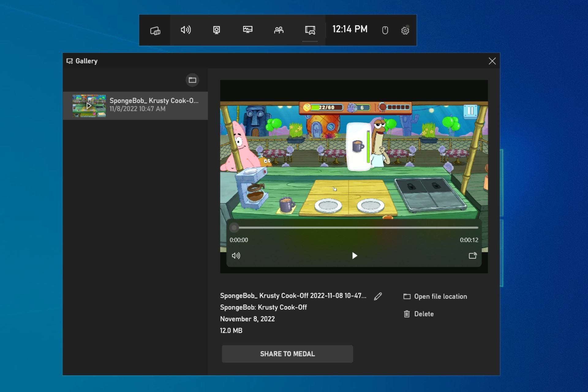Rename the clip with the pencil icon
The height and width of the screenshot is (392, 588).
tap(378, 296)
